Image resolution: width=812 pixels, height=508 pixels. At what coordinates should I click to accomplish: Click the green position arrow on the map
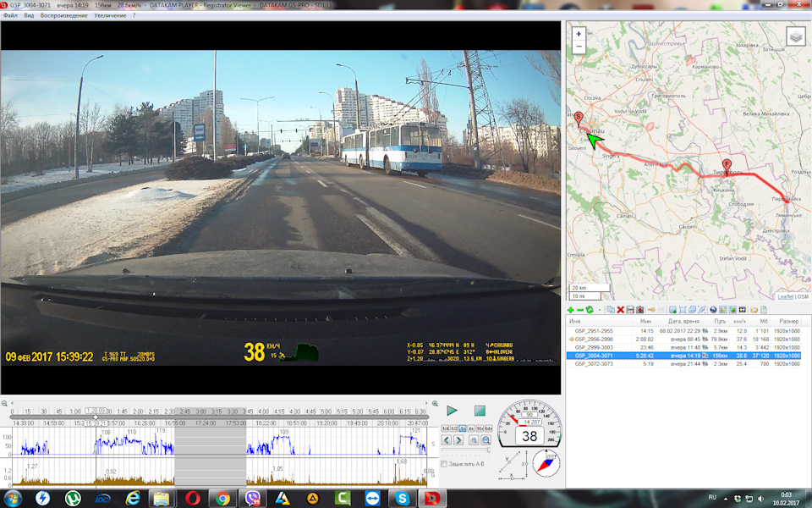click(595, 141)
